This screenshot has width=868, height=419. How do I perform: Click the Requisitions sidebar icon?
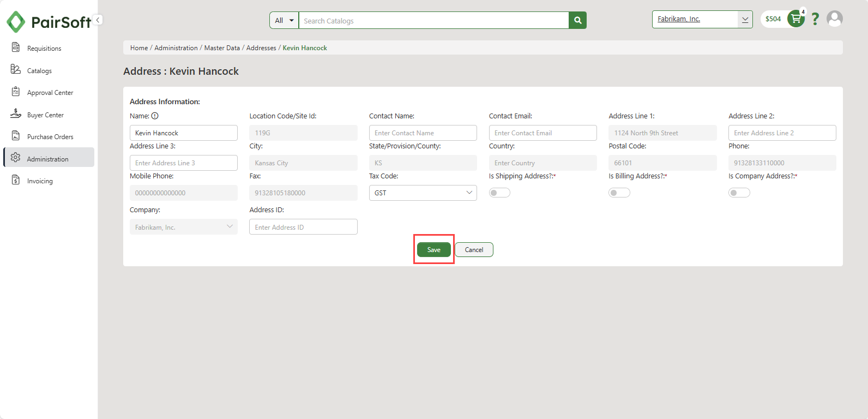[16, 47]
